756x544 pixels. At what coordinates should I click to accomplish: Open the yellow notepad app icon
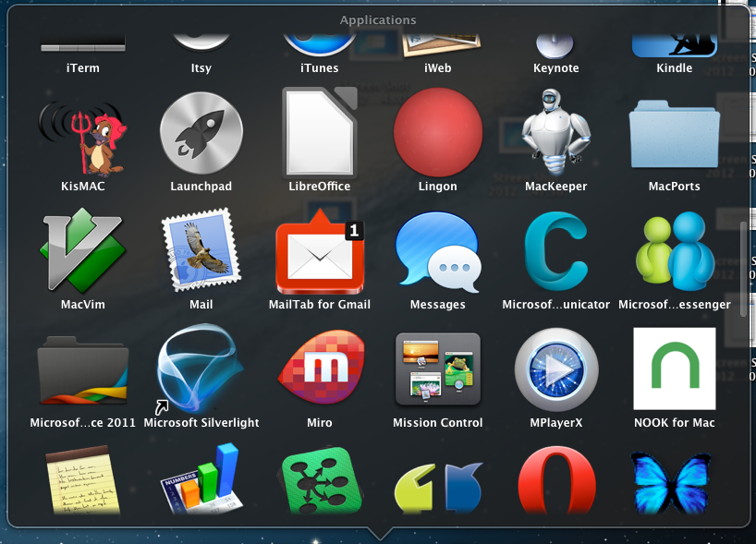point(82,480)
